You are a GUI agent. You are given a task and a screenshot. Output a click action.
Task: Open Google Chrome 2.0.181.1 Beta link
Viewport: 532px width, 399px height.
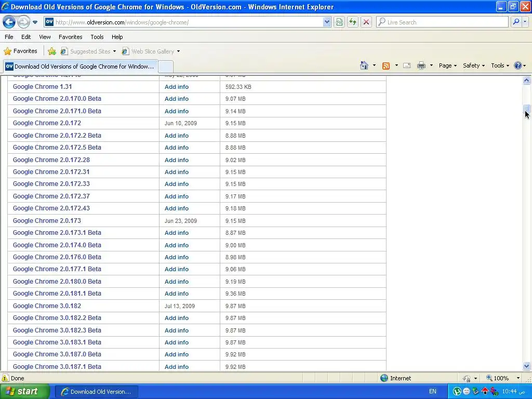(57, 294)
